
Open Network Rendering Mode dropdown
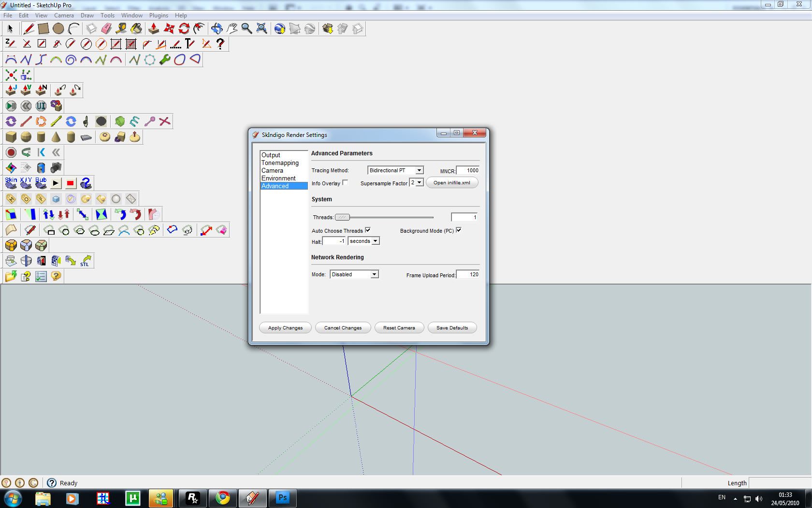(374, 274)
